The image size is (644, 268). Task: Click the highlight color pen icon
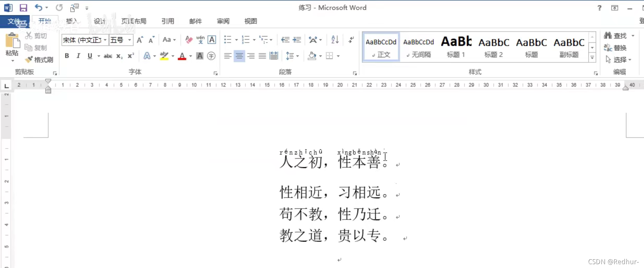coord(164,56)
